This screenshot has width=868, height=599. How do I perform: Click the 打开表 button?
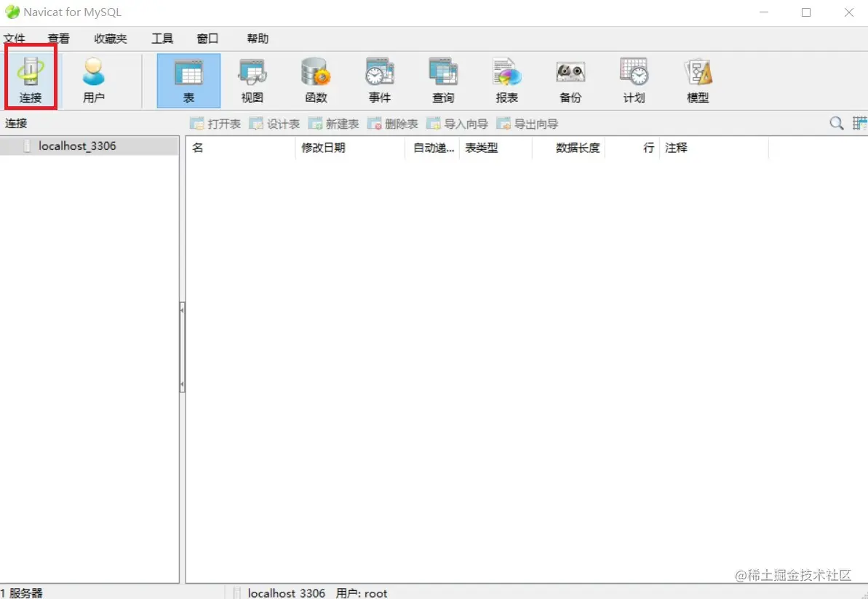pyautogui.click(x=215, y=124)
